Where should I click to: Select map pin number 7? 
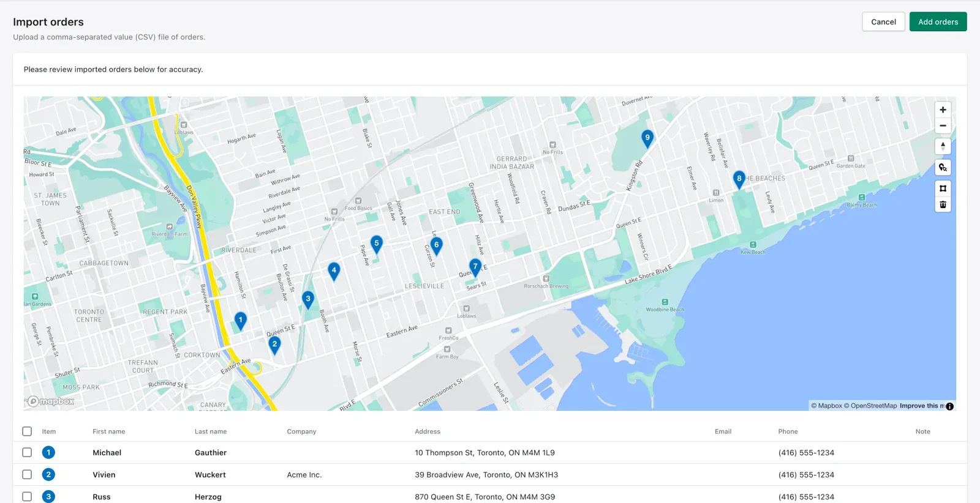point(475,268)
